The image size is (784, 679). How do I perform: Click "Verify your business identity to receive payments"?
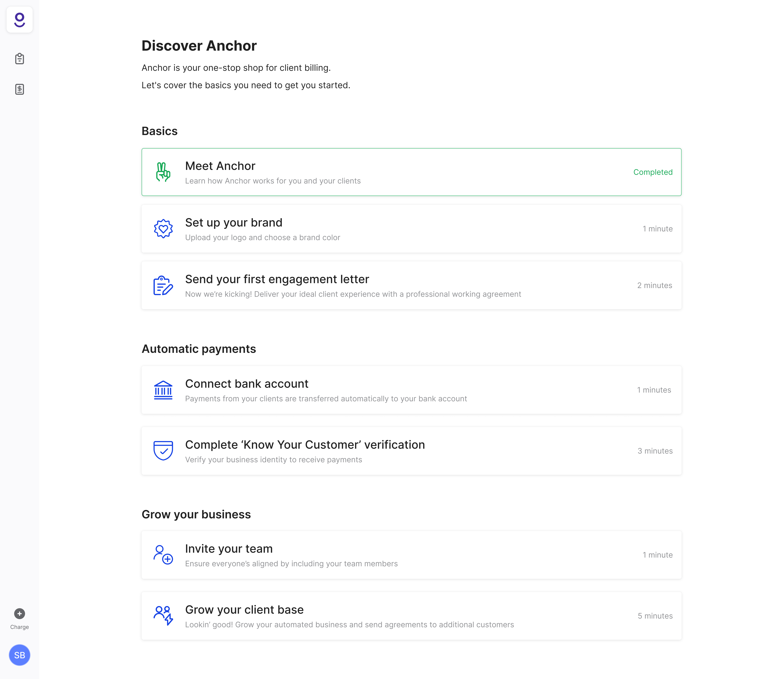point(274,460)
